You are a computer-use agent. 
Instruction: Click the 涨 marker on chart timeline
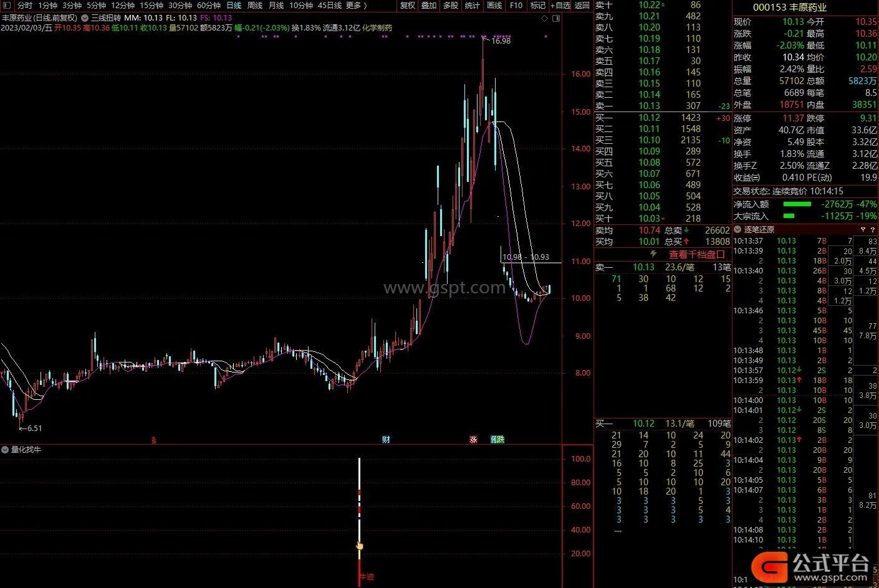pyautogui.click(x=473, y=439)
